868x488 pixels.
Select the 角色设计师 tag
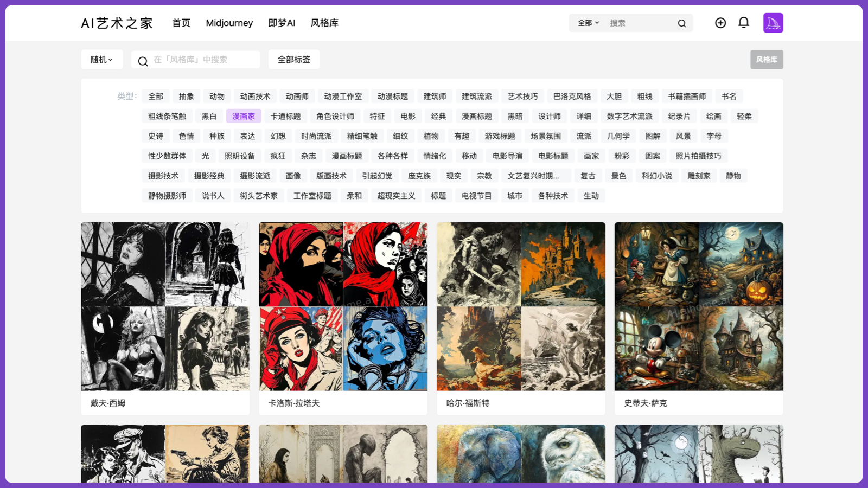(335, 116)
